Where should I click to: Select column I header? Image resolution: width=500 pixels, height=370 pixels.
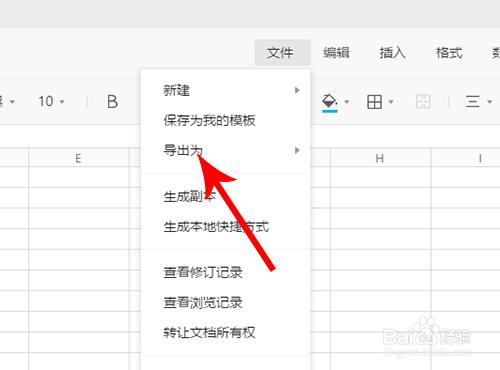coord(466,158)
